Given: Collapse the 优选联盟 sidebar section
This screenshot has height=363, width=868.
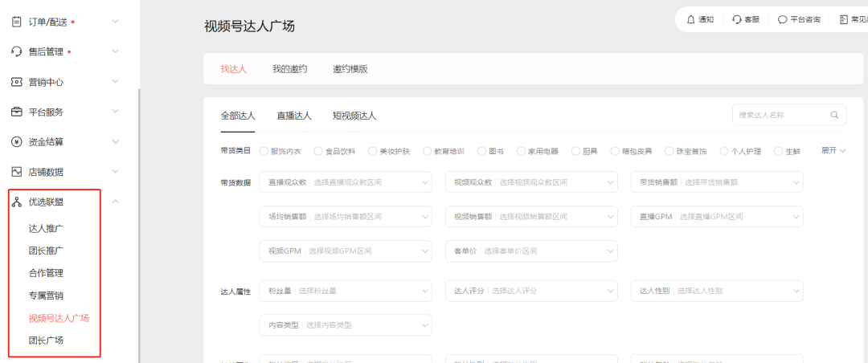Looking at the screenshot, I should [x=115, y=202].
